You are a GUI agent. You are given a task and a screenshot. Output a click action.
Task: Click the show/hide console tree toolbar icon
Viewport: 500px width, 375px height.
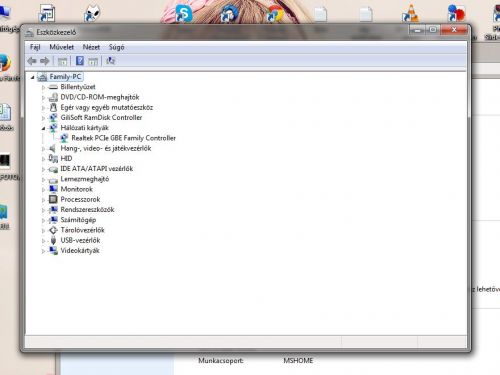point(62,61)
